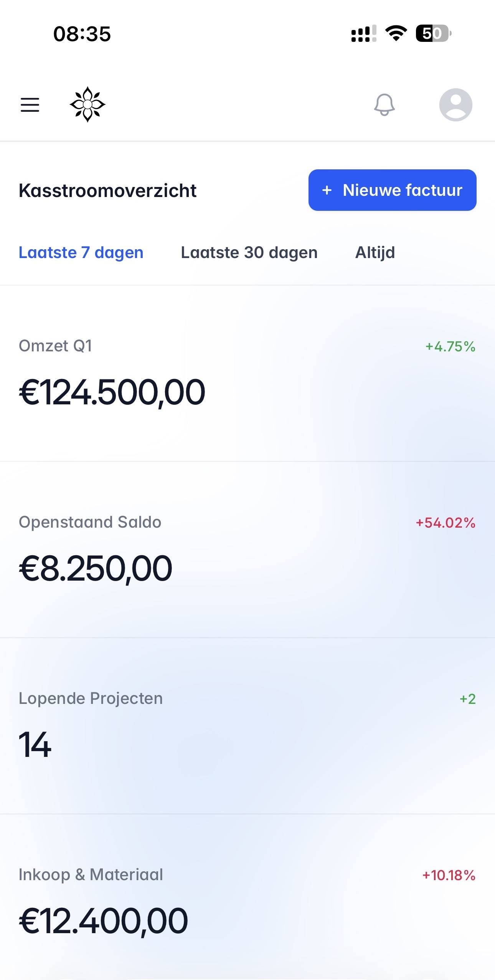Tap the cellular signal icon

pyautogui.click(x=363, y=33)
